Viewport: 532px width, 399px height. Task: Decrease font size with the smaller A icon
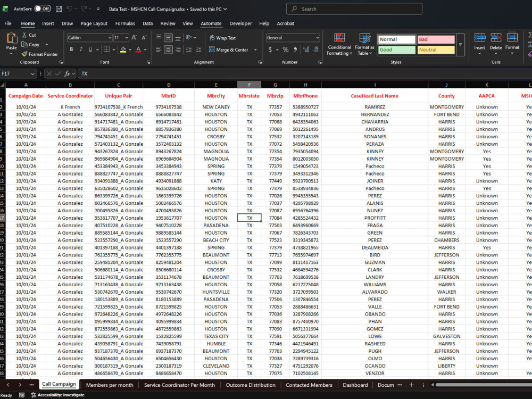coord(144,38)
